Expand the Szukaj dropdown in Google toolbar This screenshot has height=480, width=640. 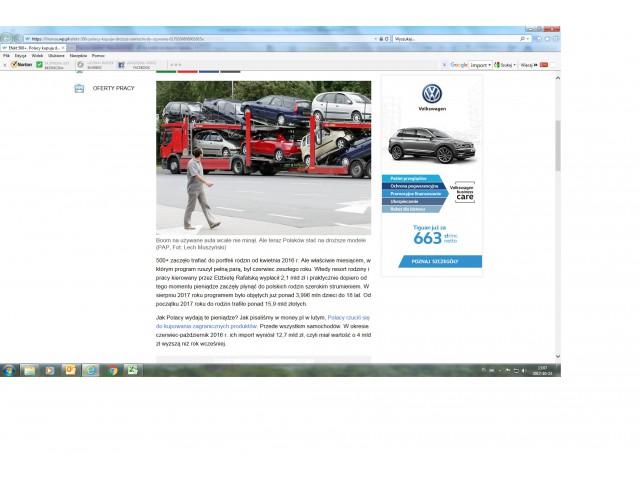(515, 64)
